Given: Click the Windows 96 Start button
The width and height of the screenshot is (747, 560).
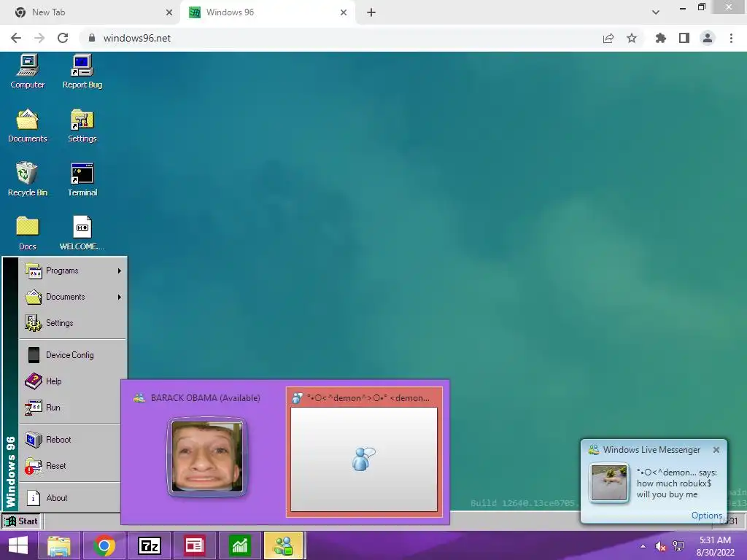Looking at the screenshot, I should tap(21, 521).
